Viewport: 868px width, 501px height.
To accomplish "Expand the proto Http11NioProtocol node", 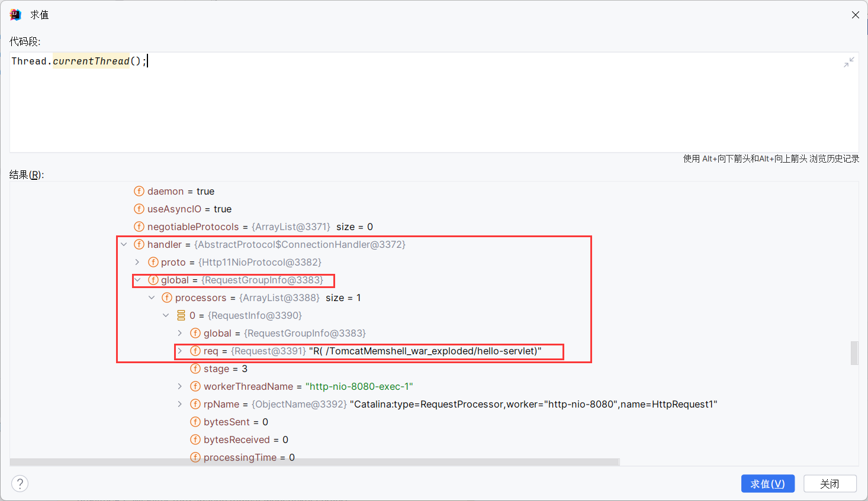I will [x=137, y=262].
